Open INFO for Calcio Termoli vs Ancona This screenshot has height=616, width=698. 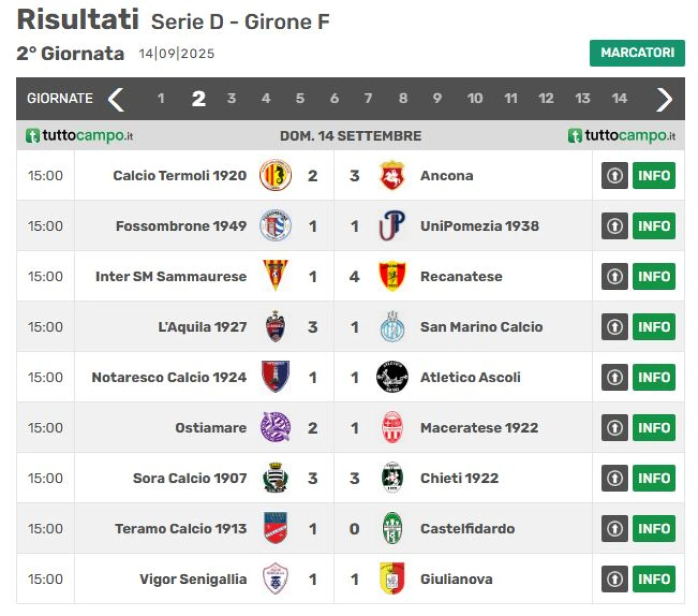pyautogui.click(x=654, y=176)
